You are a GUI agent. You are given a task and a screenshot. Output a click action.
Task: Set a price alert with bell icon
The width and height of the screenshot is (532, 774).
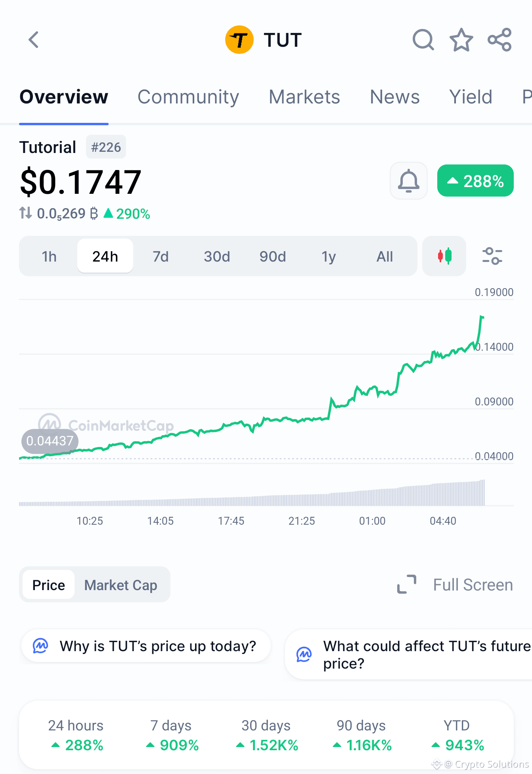click(409, 181)
